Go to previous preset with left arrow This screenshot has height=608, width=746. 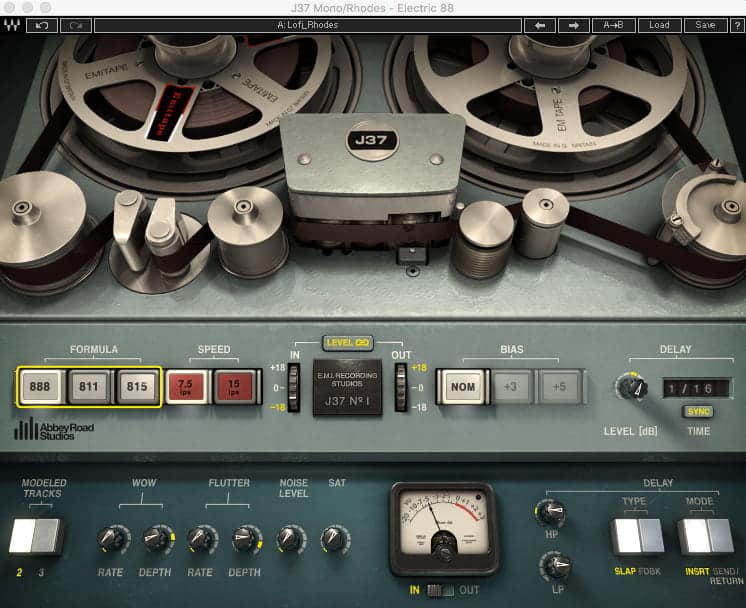tap(540, 25)
